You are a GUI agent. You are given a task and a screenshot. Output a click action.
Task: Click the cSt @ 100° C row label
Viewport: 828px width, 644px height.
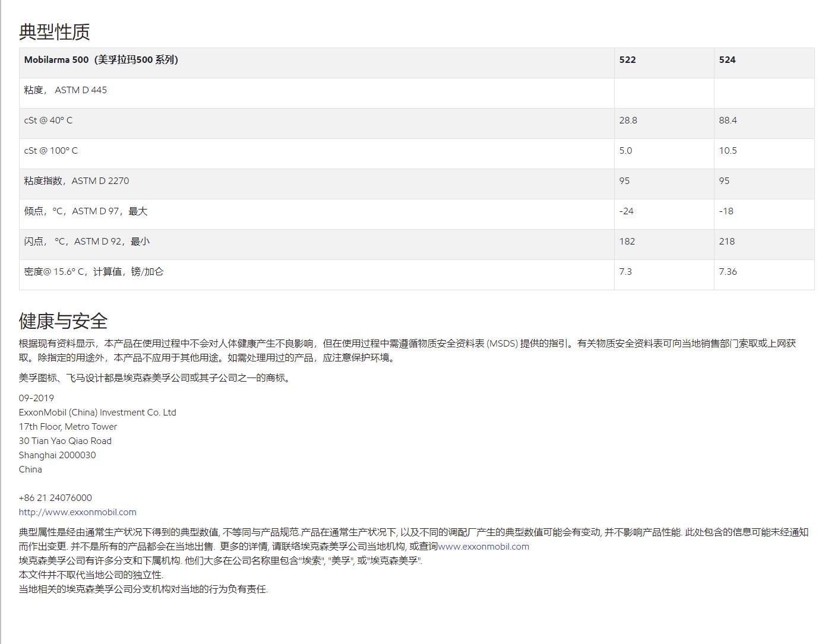tap(51, 151)
